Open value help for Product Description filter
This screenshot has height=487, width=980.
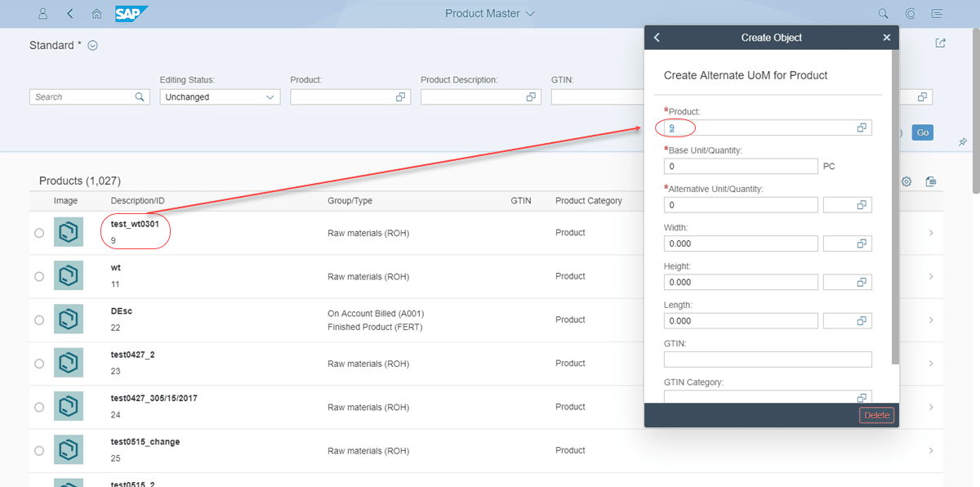pos(531,97)
